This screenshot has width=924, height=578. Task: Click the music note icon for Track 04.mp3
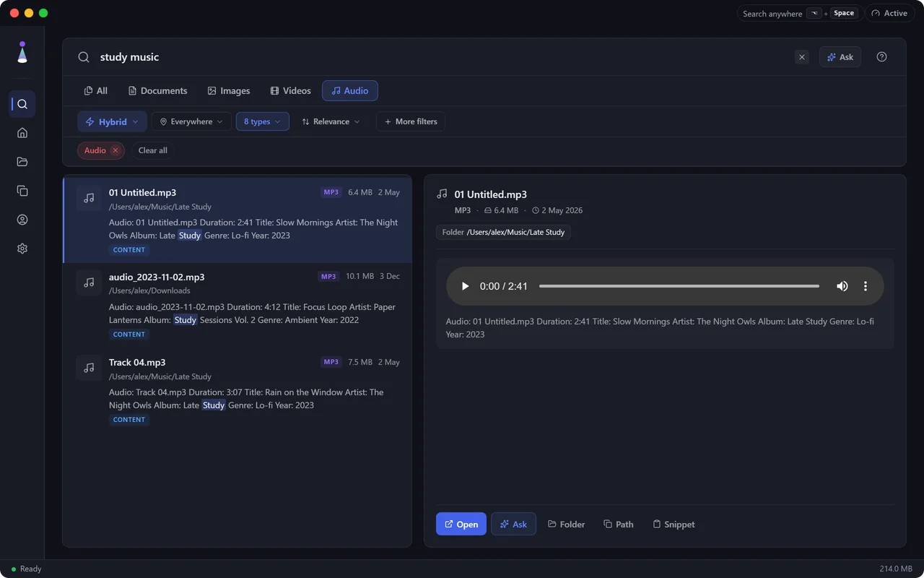pos(89,368)
